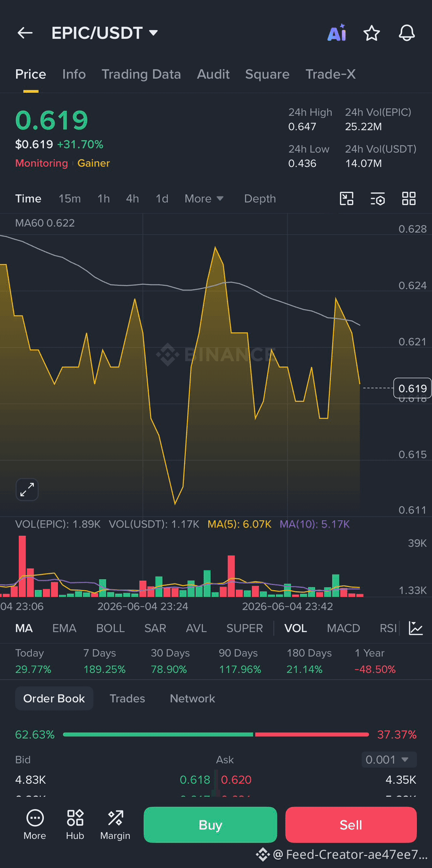Tap the green Buy button

click(x=210, y=825)
